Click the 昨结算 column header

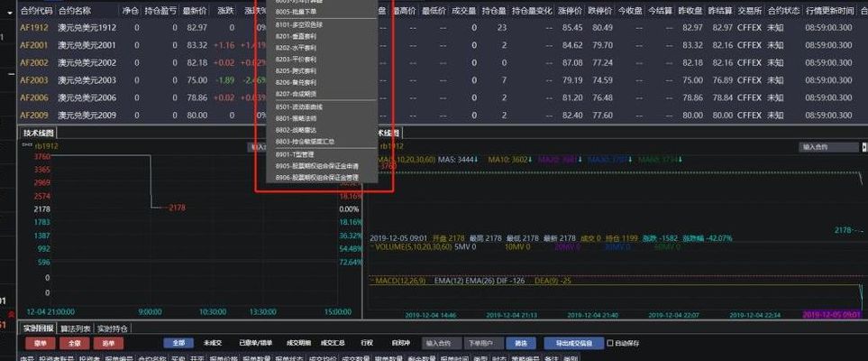click(722, 11)
